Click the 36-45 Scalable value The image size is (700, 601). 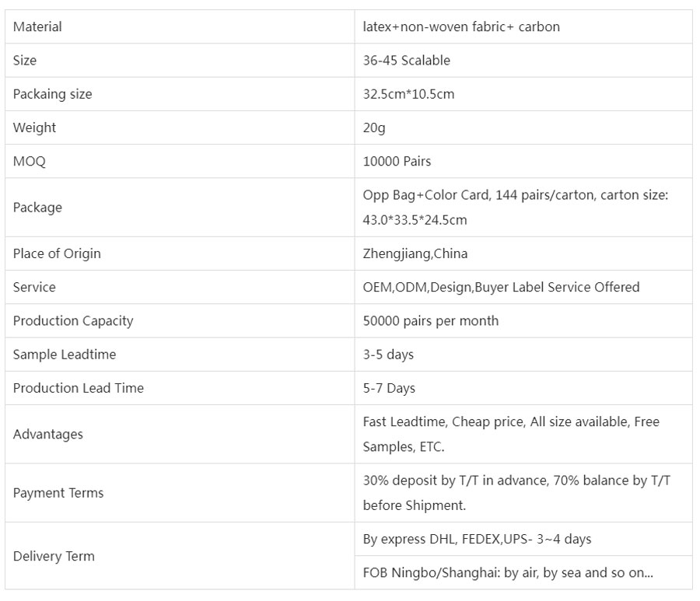pyautogui.click(x=406, y=61)
